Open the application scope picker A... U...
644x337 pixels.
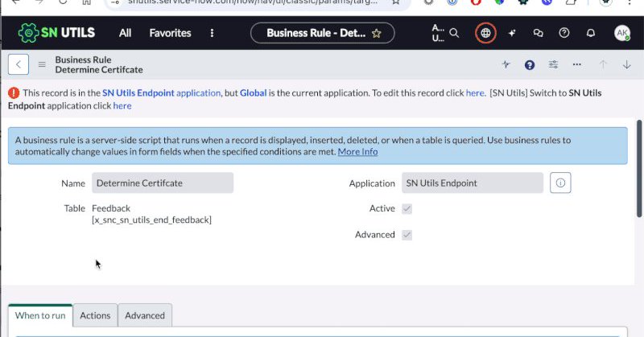(438, 33)
